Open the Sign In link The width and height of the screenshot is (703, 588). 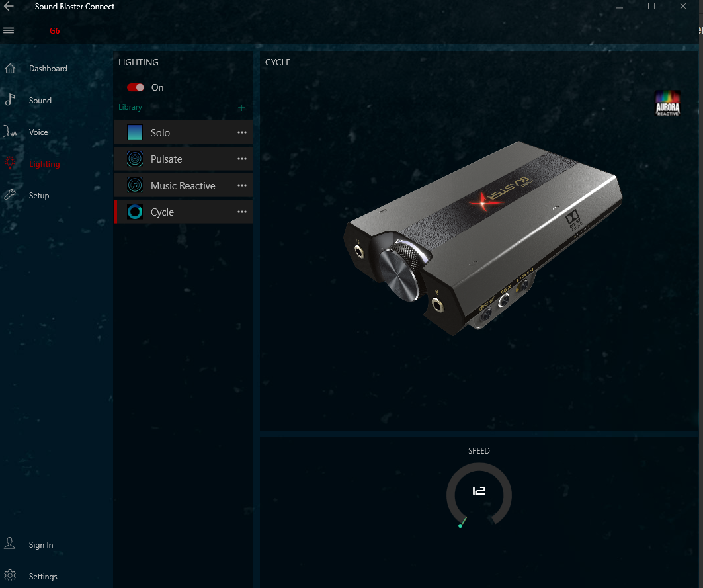(41, 545)
